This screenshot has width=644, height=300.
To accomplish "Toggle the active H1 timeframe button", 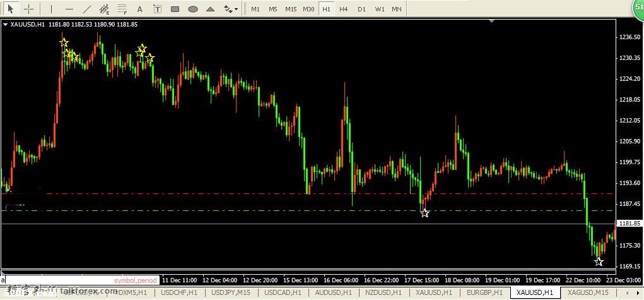I will click(326, 9).
